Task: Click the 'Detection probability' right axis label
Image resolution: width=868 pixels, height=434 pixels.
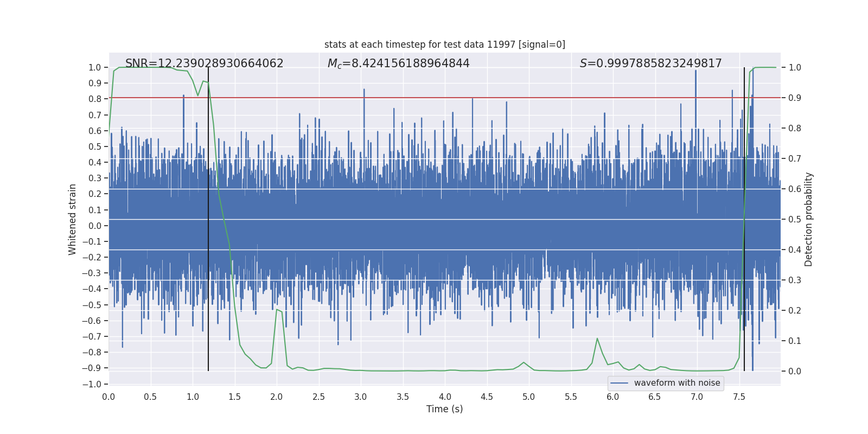Action: [808, 219]
